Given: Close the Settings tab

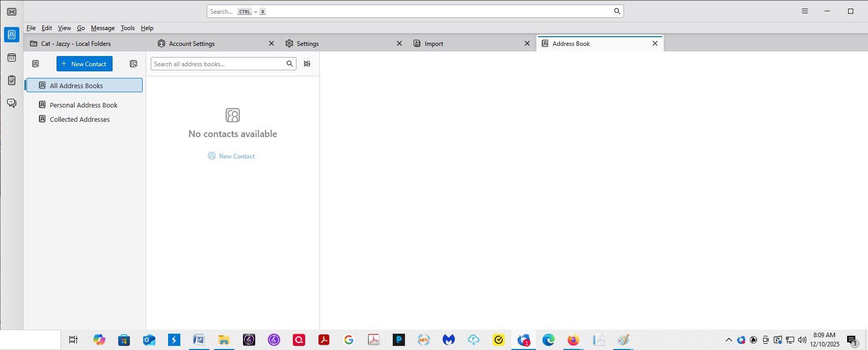Looking at the screenshot, I should pos(399,44).
